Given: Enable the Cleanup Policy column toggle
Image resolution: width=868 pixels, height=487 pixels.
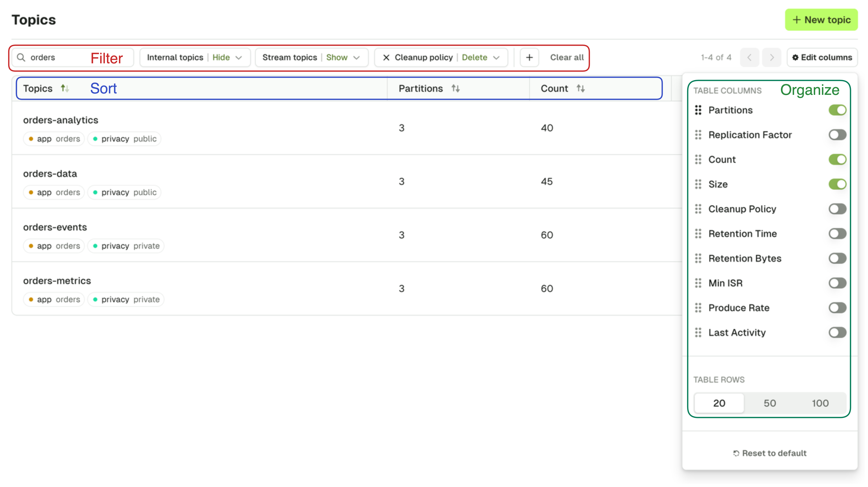Looking at the screenshot, I should tap(837, 209).
